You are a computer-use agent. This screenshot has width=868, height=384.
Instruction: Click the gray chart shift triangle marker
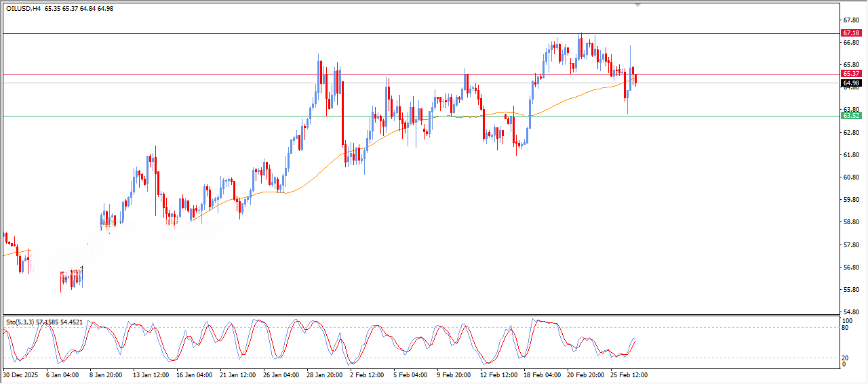[637, 5]
